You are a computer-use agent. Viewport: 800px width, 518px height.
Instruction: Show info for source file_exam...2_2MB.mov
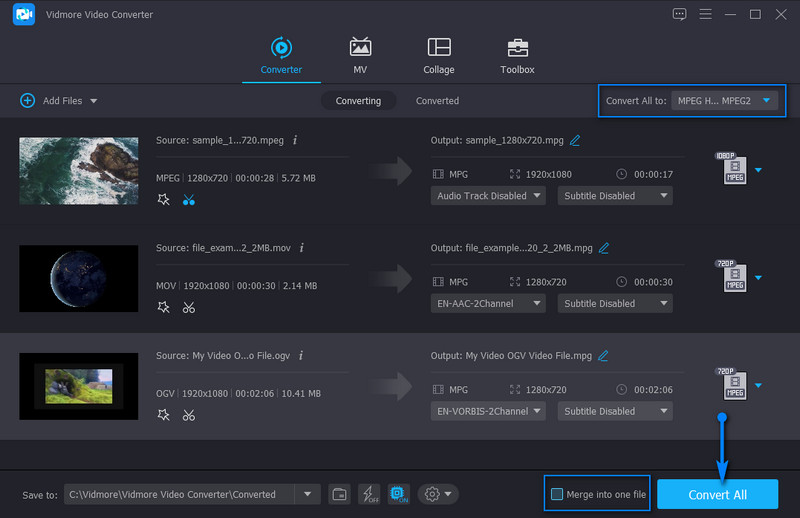(x=302, y=247)
